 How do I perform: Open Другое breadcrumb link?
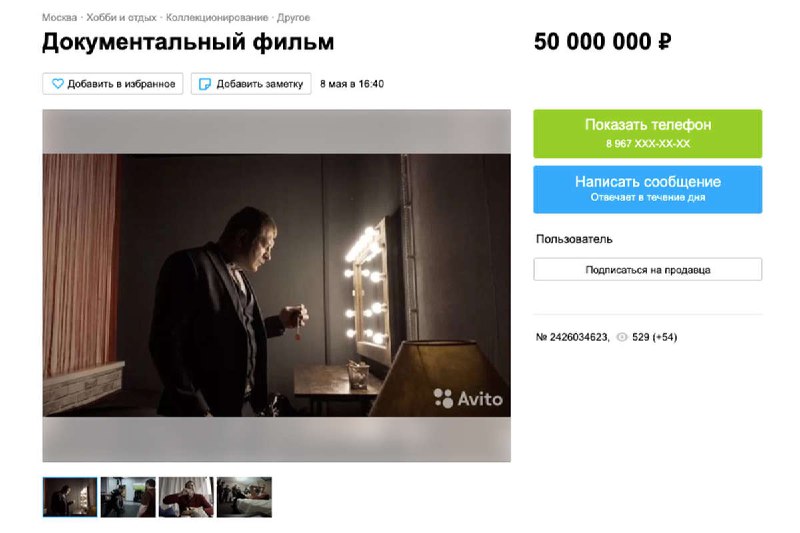click(293, 17)
